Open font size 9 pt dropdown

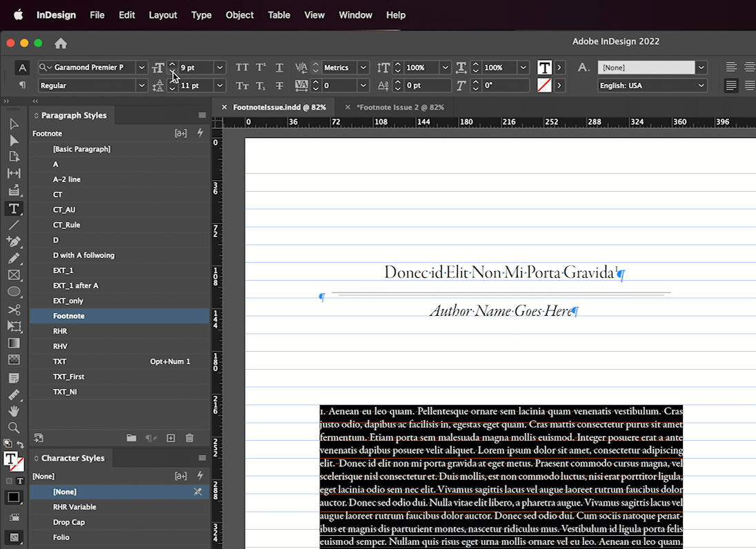220,68
